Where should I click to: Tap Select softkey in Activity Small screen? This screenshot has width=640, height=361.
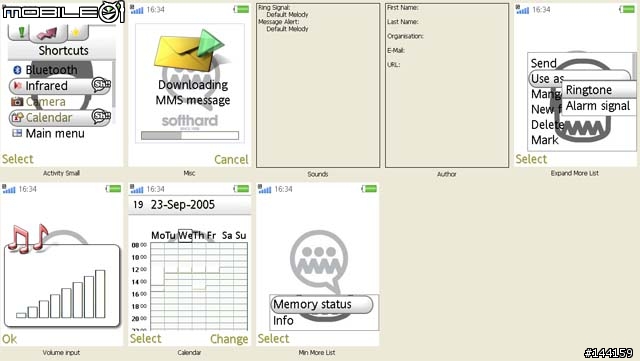(x=18, y=159)
